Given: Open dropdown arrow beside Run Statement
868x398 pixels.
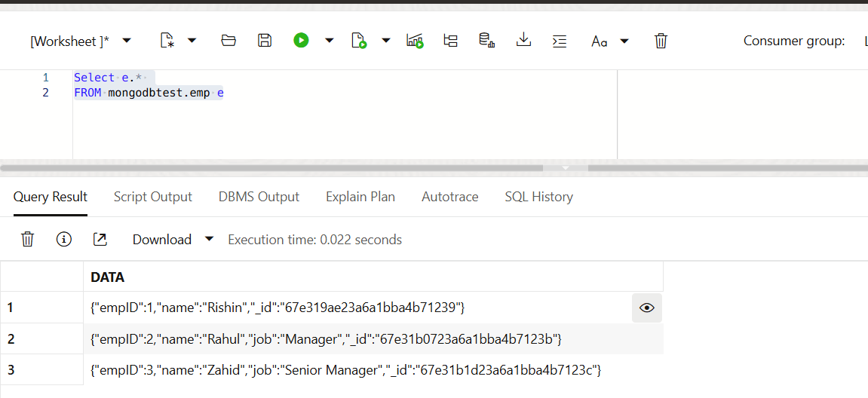Looking at the screenshot, I should (329, 41).
